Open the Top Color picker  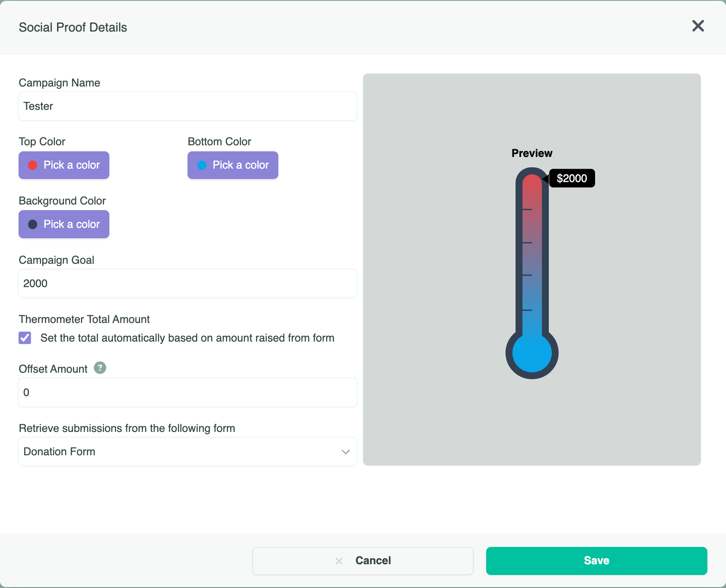64,165
